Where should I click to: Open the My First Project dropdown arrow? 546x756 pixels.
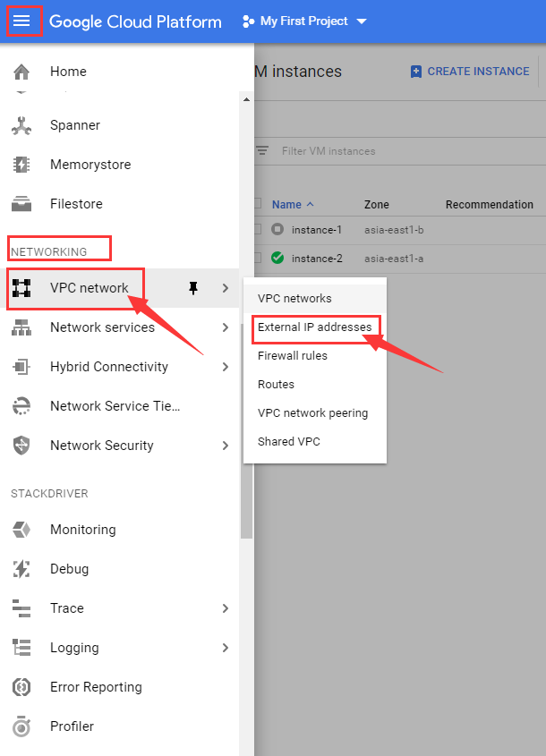click(362, 21)
